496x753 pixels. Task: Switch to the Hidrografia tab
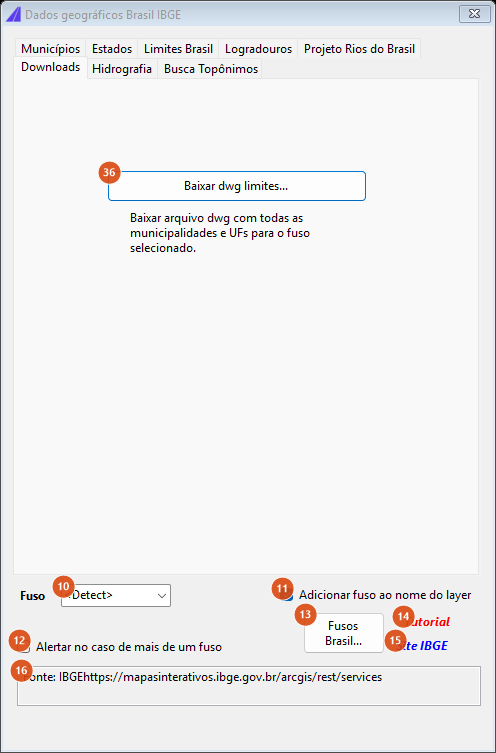122,69
